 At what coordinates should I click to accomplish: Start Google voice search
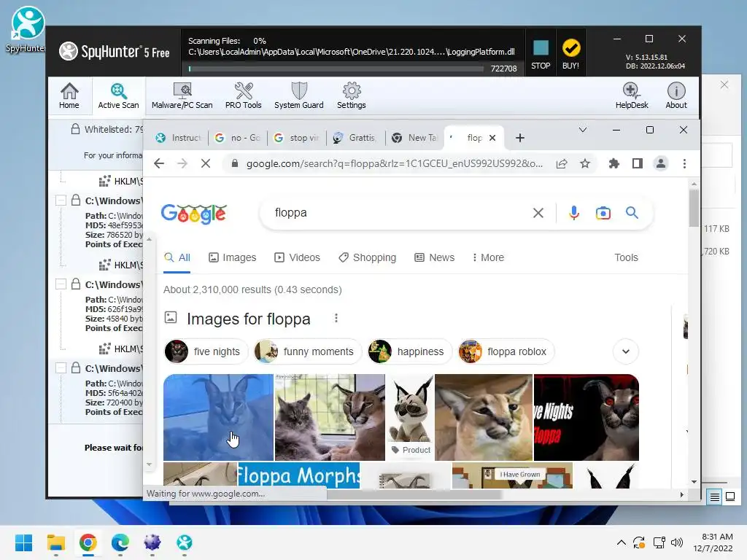574,213
